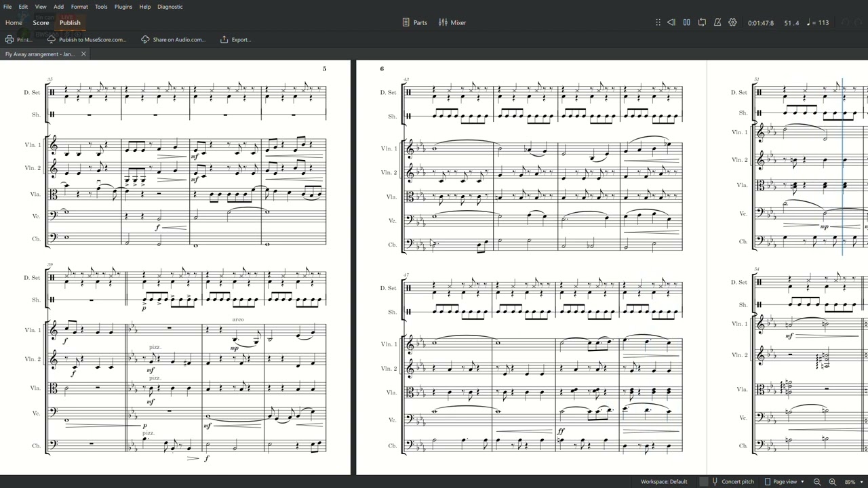This screenshot has height=488, width=868.
Task: Click the measure position 51.4 field
Action: point(791,23)
